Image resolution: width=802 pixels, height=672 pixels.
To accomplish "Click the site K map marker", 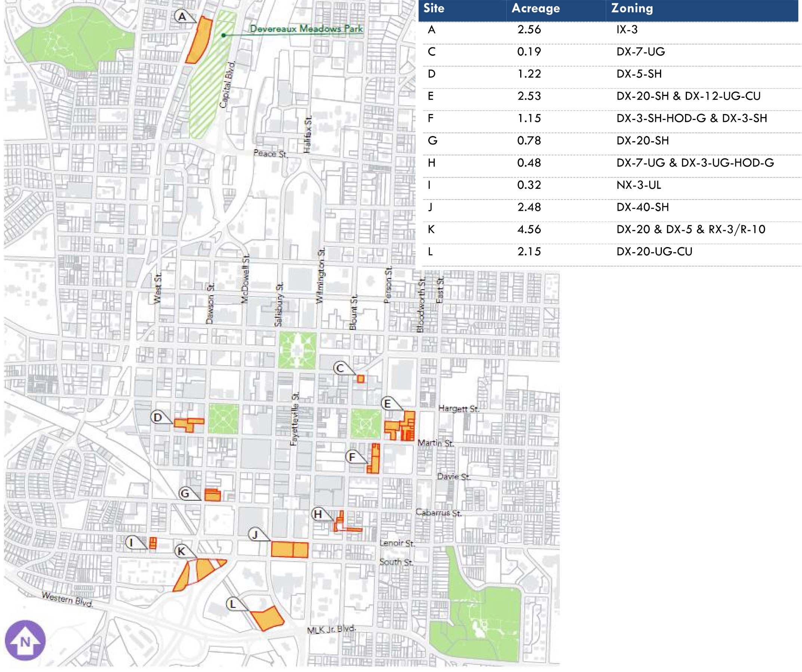I will coord(181,551).
